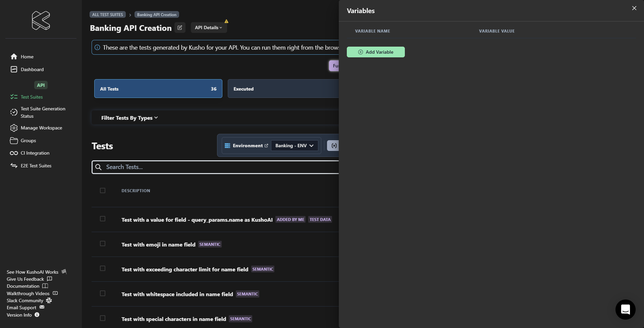Open E2E Test Suites page
This screenshot has height=328, width=644.
point(36,166)
